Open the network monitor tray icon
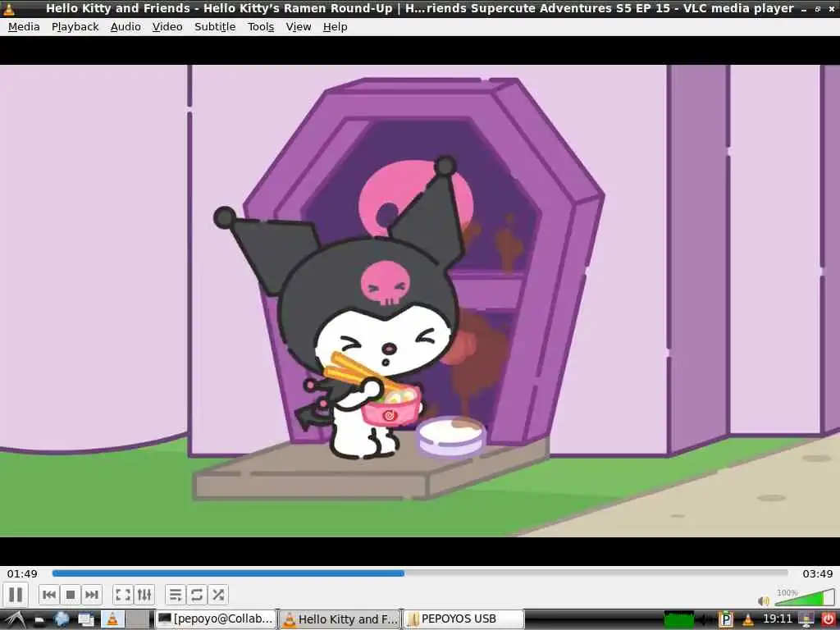This screenshot has height=630, width=840. pos(806,620)
